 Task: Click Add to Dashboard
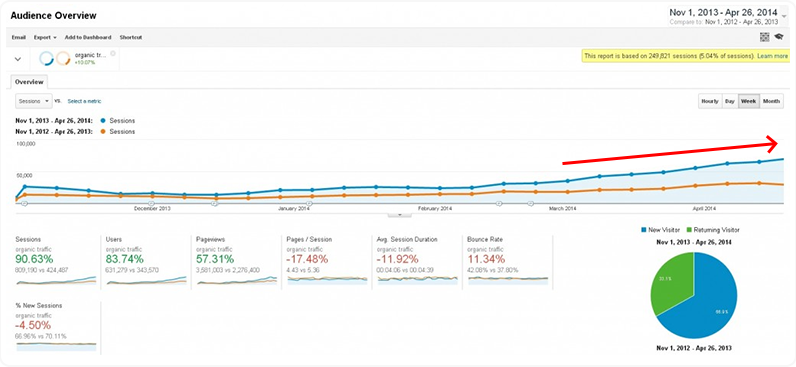point(88,37)
